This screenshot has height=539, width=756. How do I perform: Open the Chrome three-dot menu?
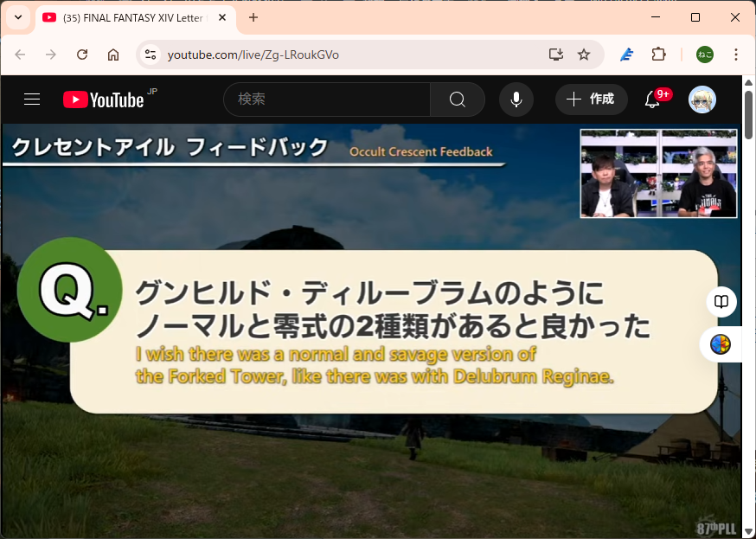pyautogui.click(x=736, y=55)
